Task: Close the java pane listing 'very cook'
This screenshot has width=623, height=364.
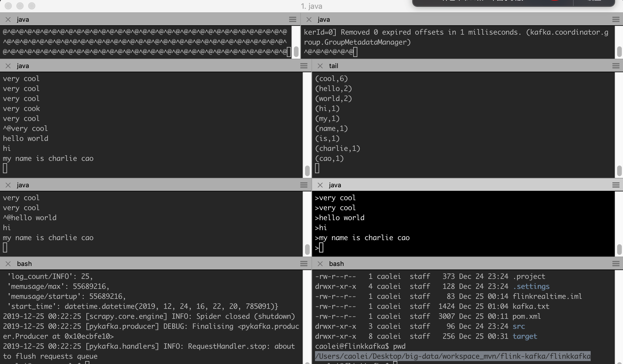Action: [8, 66]
